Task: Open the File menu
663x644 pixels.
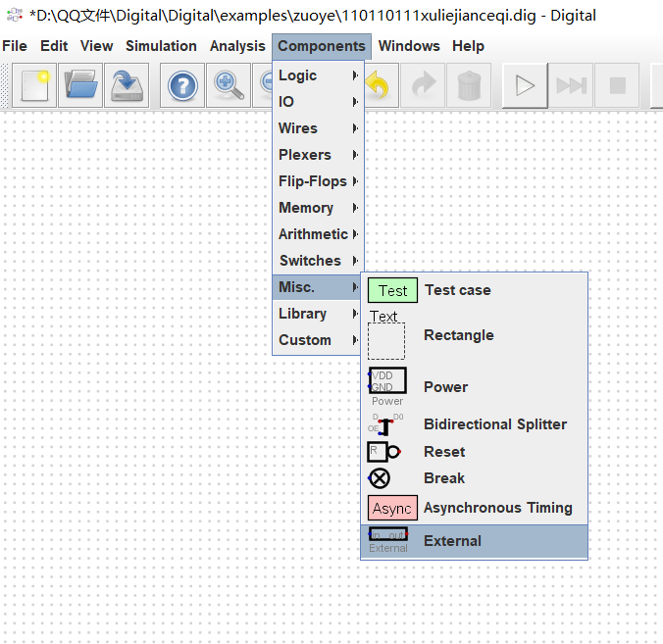Action: (15, 46)
